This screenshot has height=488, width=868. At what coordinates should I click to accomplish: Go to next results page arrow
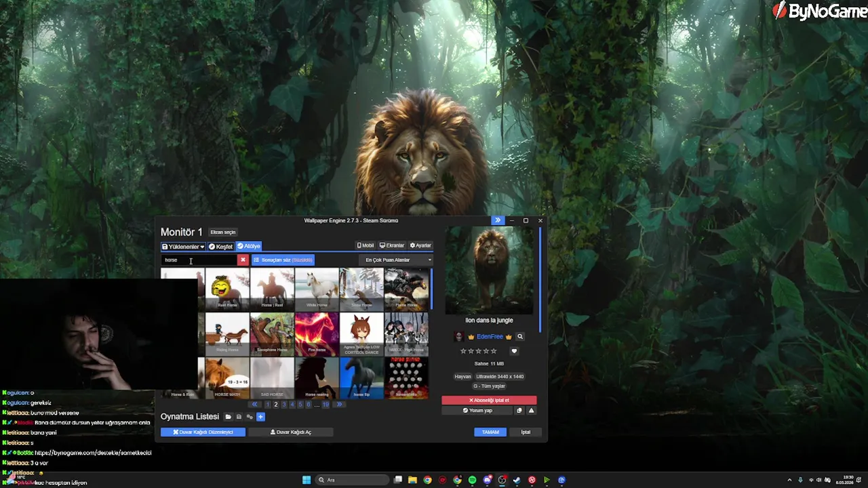(340, 405)
